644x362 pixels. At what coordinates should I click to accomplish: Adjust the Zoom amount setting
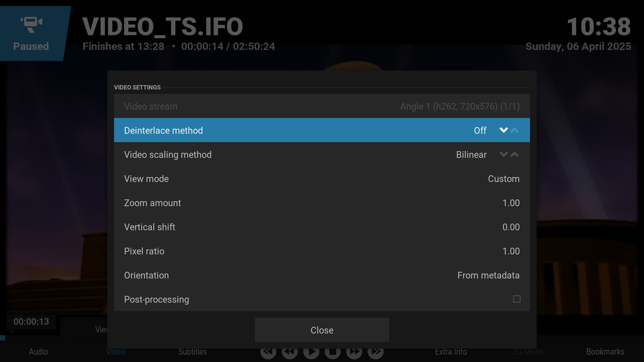point(322,203)
